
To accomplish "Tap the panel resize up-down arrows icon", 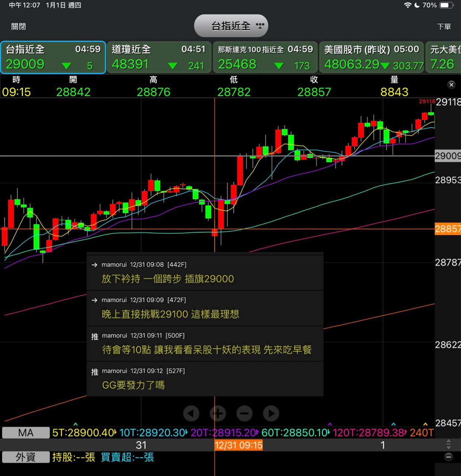I will coord(448,444).
